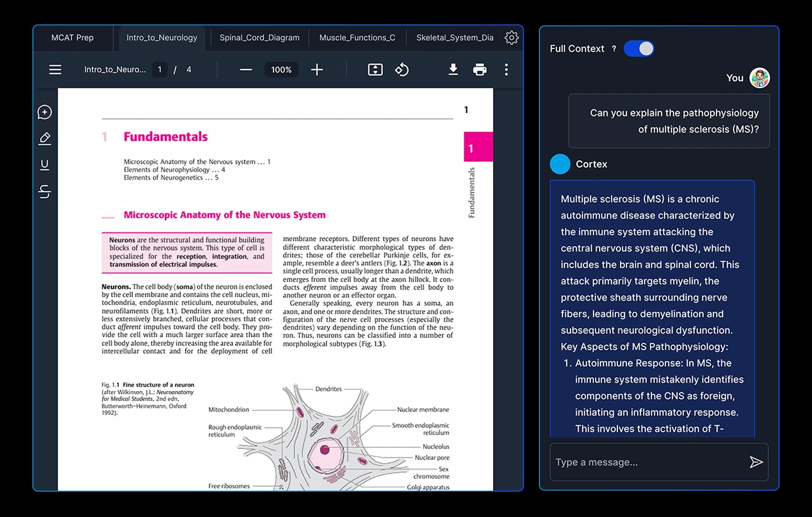The height and width of the screenshot is (517, 812).
Task: Open the settings gear menu
Action: 511,38
